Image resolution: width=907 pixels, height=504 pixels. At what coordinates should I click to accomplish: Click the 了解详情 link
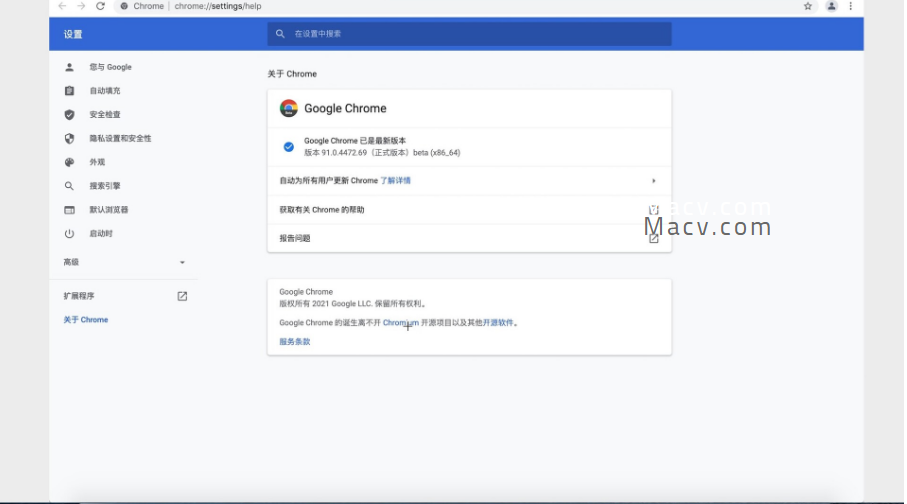point(395,181)
